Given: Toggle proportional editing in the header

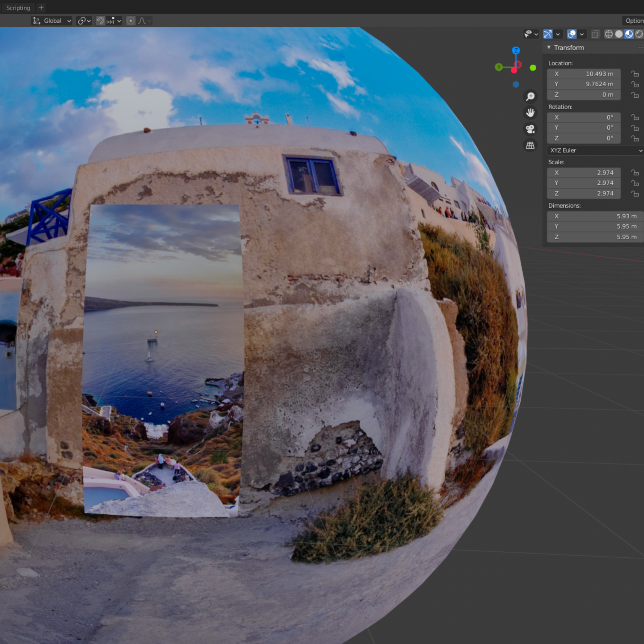Looking at the screenshot, I should click(x=131, y=21).
